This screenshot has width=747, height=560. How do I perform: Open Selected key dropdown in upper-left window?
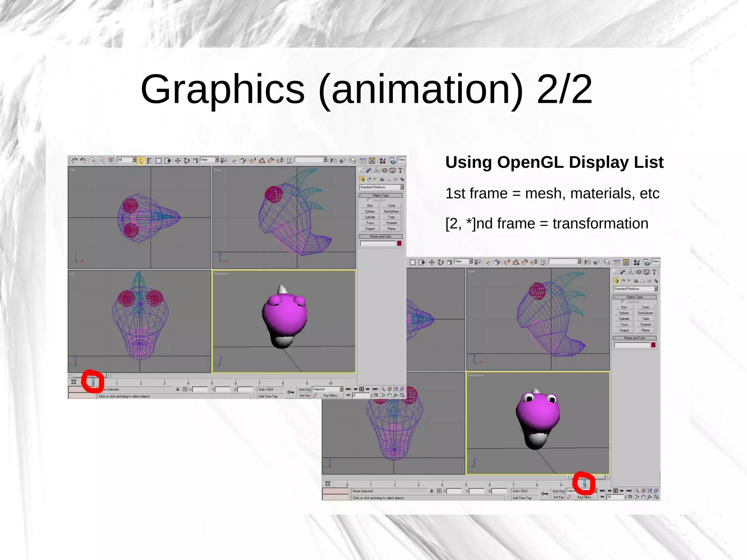pos(328,389)
